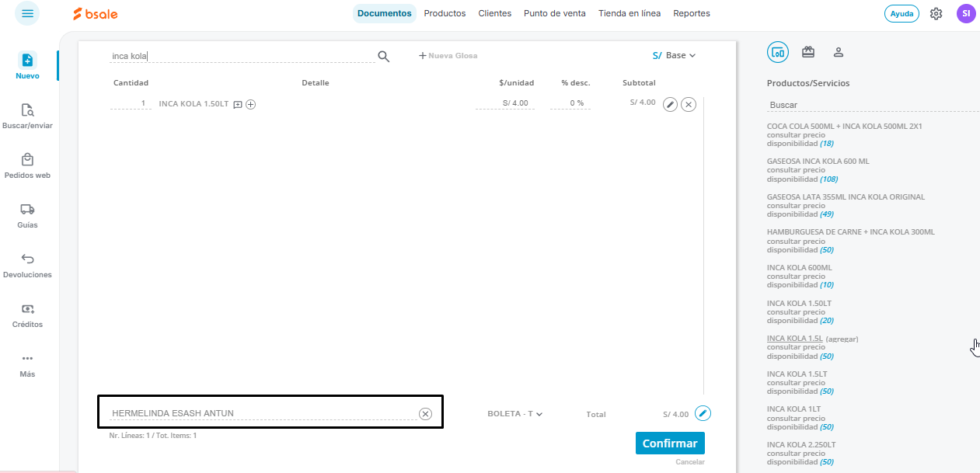This screenshot has height=473, width=980.
Task: Open settings gear icon
Action: click(x=936, y=13)
